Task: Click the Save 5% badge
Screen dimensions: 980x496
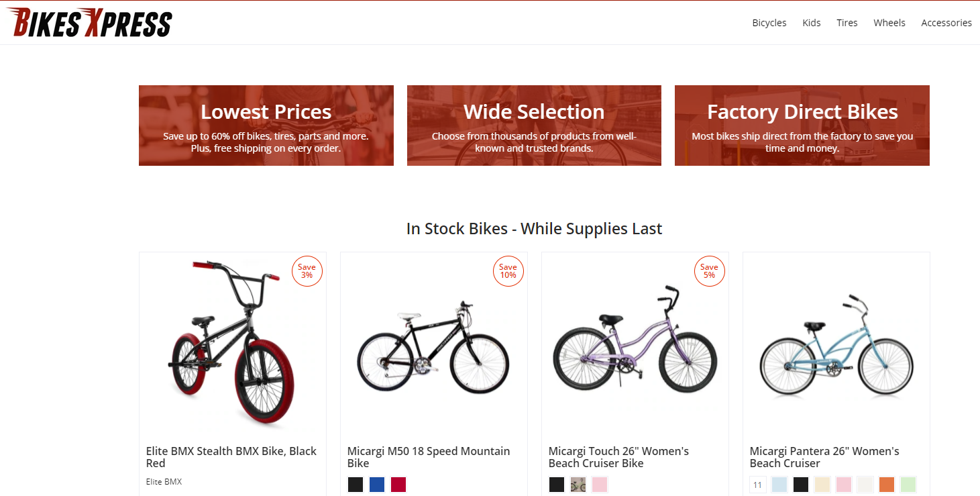Action: pos(710,271)
